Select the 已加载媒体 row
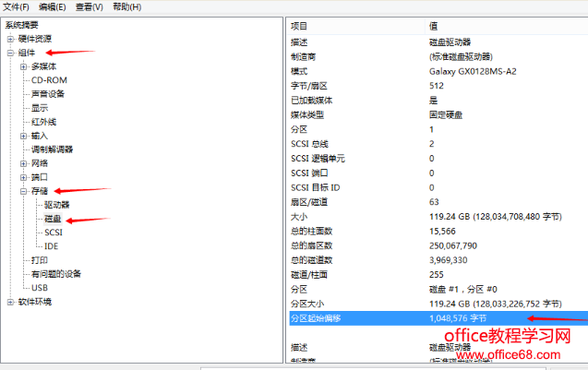This screenshot has height=370, width=588. click(x=438, y=101)
